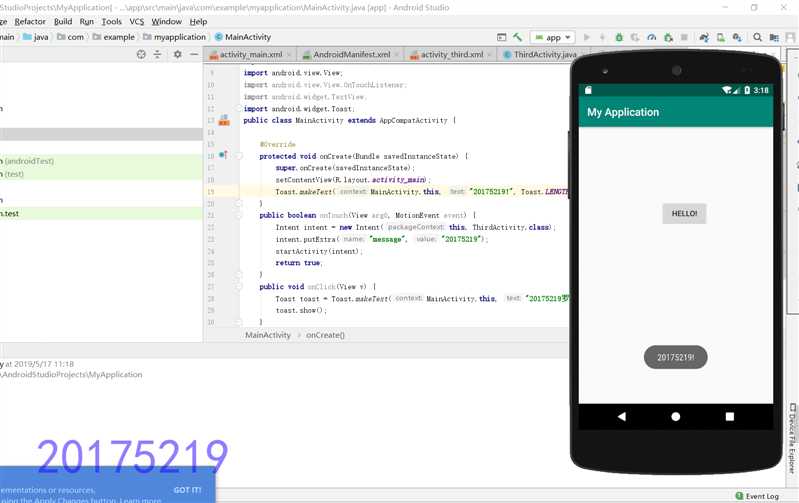
Task: Select the (androidTest) package row
Action: [101, 161]
